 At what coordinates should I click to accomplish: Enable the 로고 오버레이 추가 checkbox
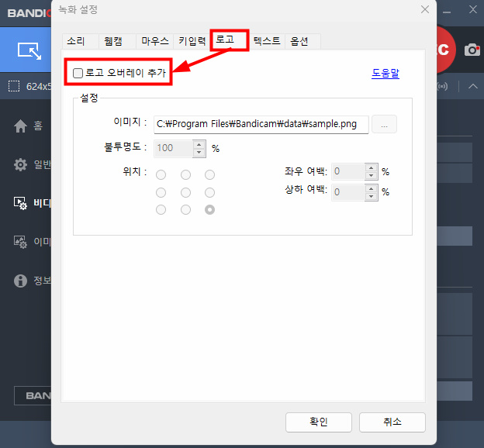click(78, 73)
